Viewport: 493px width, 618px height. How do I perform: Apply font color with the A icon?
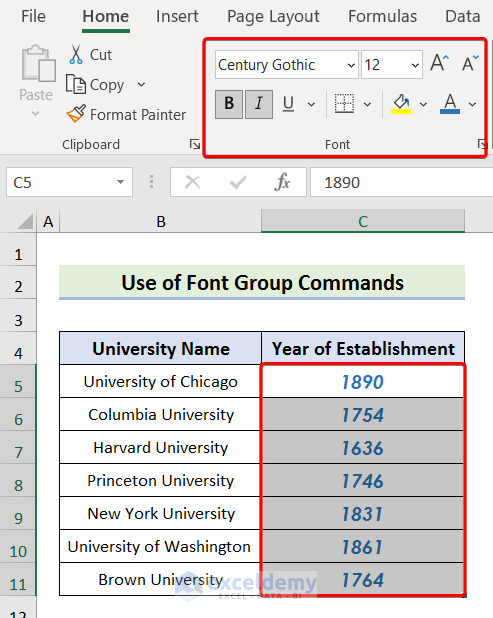click(x=450, y=104)
